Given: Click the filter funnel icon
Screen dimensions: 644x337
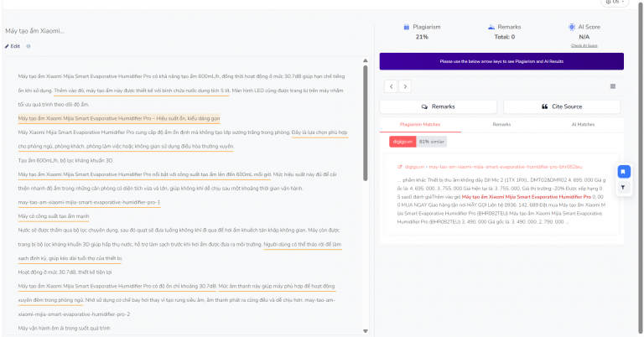Looking at the screenshot, I should coord(623,187).
